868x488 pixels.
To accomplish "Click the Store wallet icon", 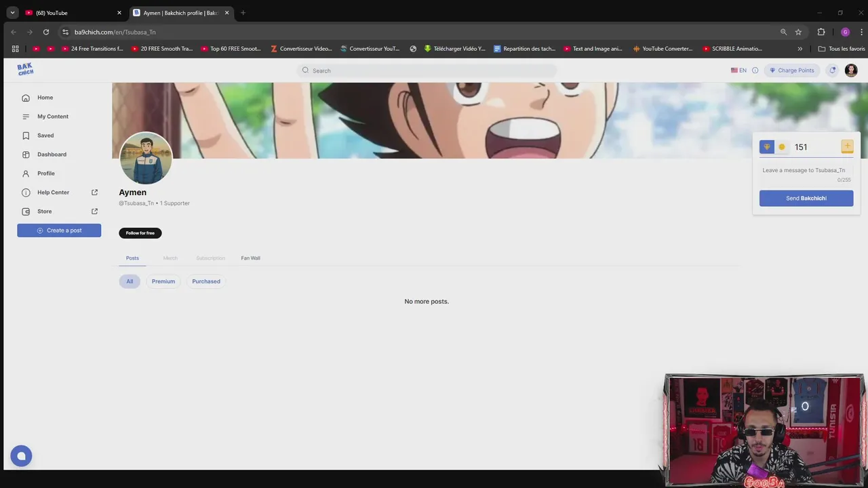I will 26,211.
